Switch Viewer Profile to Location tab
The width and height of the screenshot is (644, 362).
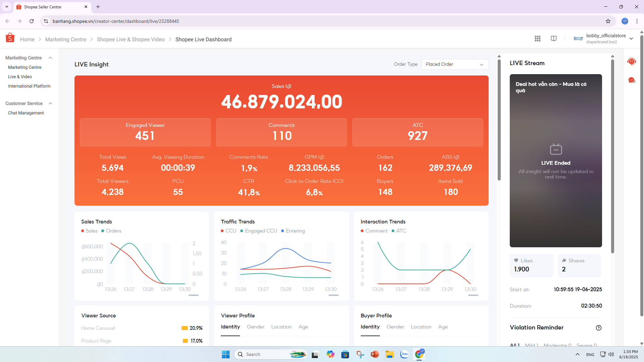click(x=281, y=327)
